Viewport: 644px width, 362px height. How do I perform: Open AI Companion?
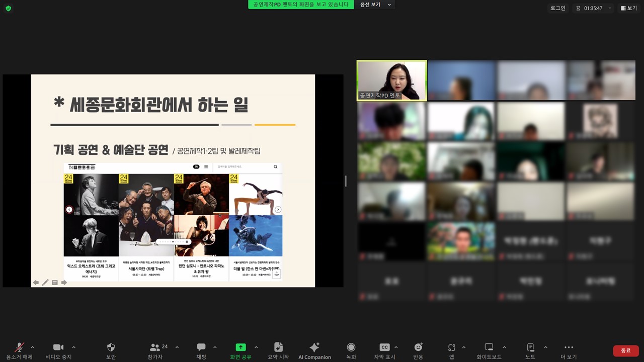pyautogui.click(x=314, y=350)
